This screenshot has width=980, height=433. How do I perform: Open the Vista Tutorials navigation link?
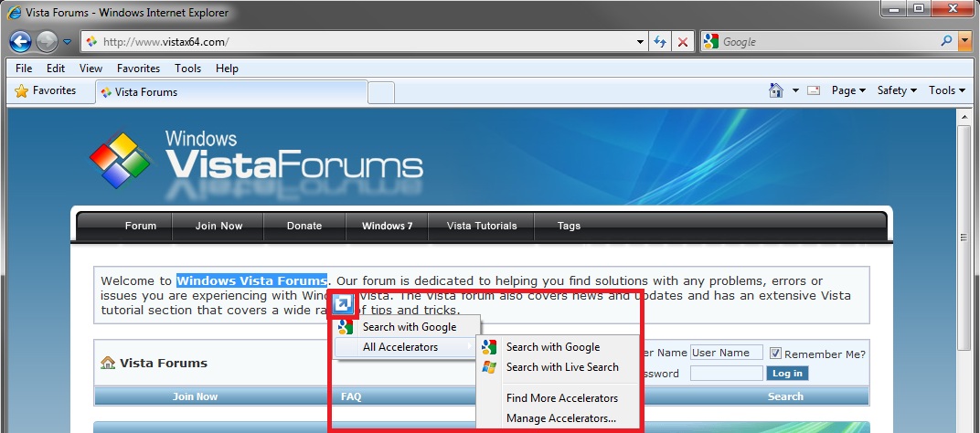coord(482,227)
